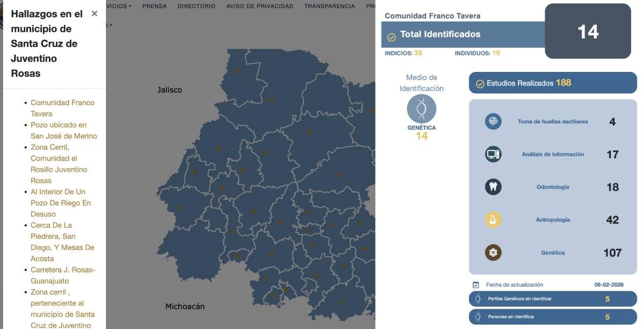Open the Comunidad Franco Tavera link in list
This screenshot has width=644, height=329.
pyautogui.click(x=62, y=108)
